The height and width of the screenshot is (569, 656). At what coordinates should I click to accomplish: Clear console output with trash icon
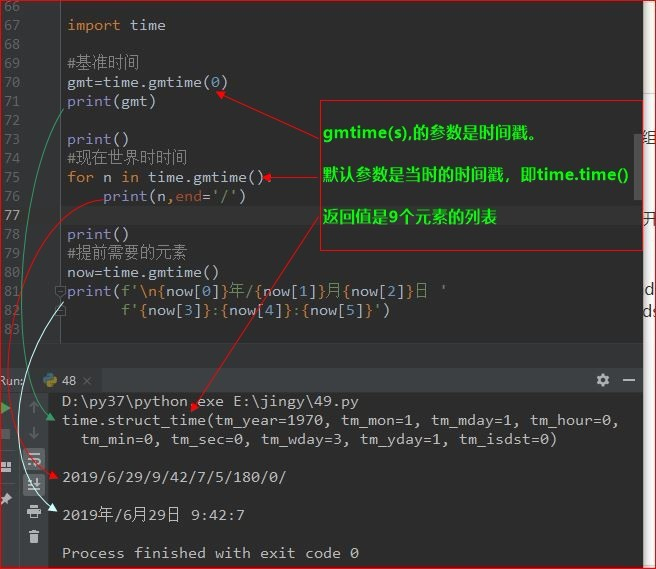coord(34,536)
